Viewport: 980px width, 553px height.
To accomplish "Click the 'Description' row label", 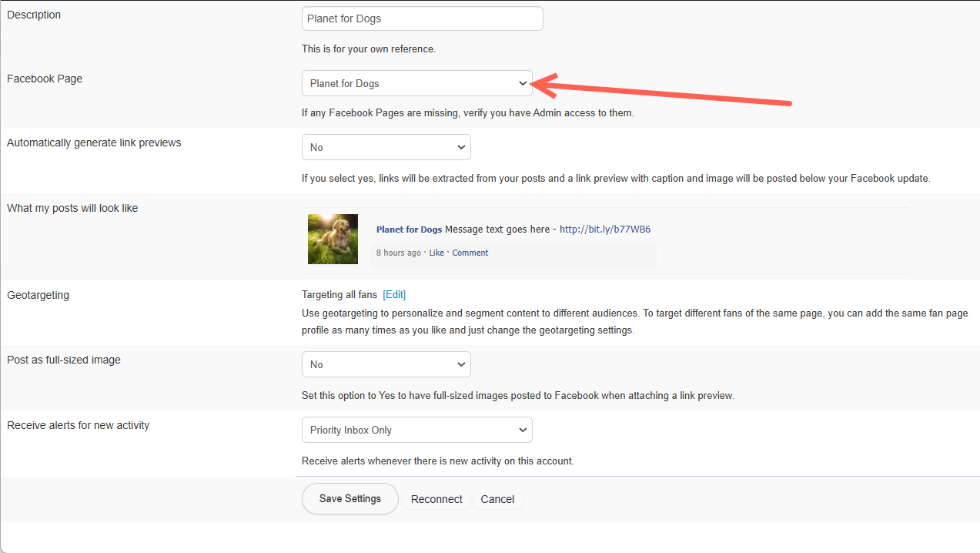I will pyautogui.click(x=34, y=15).
